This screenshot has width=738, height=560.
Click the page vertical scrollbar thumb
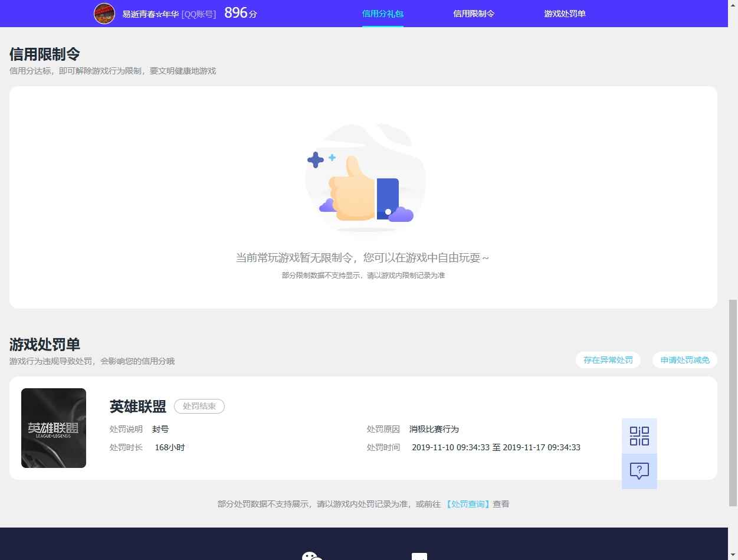click(x=733, y=402)
